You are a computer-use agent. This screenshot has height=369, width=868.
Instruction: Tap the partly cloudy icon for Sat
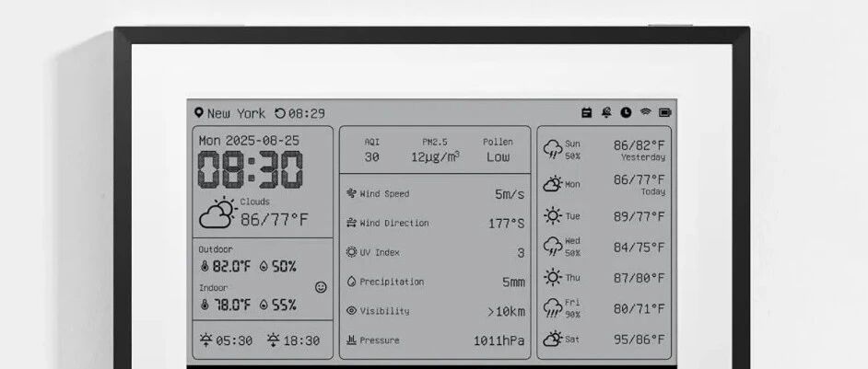pyautogui.click(x=553, y=340)
